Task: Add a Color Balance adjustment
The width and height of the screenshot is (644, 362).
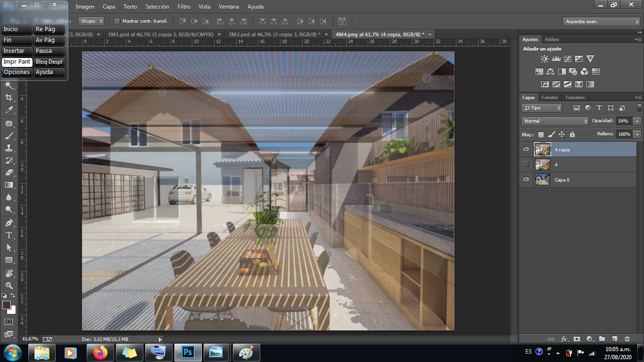Action: [x=551, y=72]
